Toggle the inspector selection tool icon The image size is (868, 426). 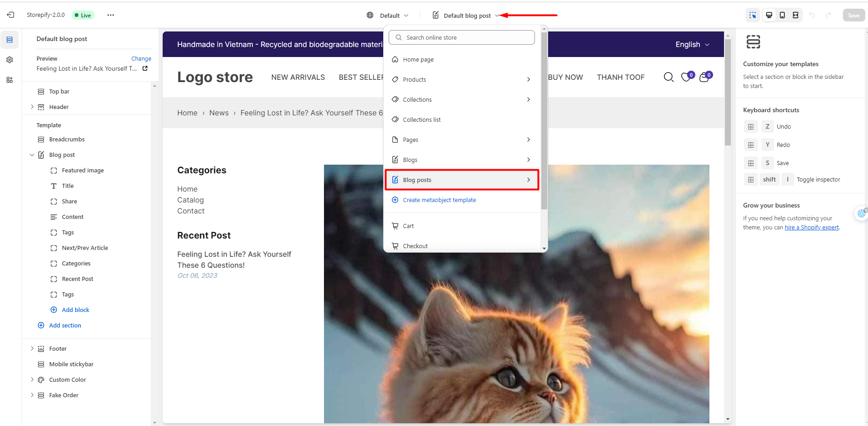(x=753, y=15)
